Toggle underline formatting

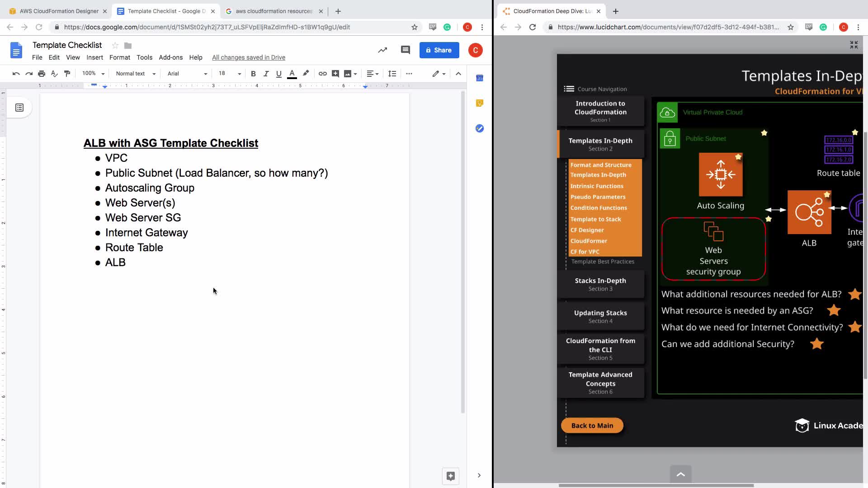pyautogui.click(x=278, y=74)
